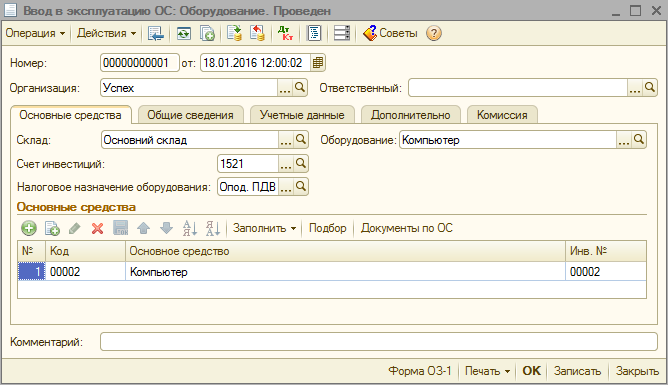Select row number 1 cell
Screen dimensions: 668x385
tap(32, 272)
